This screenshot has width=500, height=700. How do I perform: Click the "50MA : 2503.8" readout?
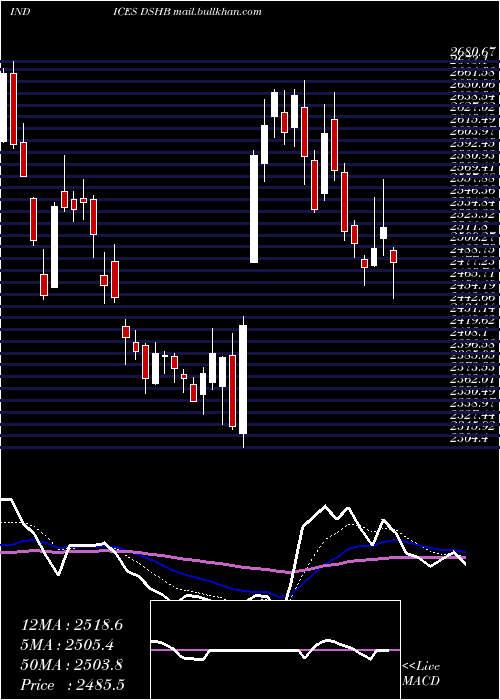coord(72,665)
